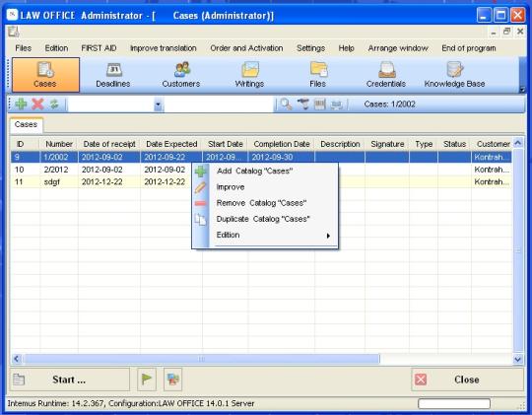
Task: Click the green refresh arrows icon
Action: (54, 104)
